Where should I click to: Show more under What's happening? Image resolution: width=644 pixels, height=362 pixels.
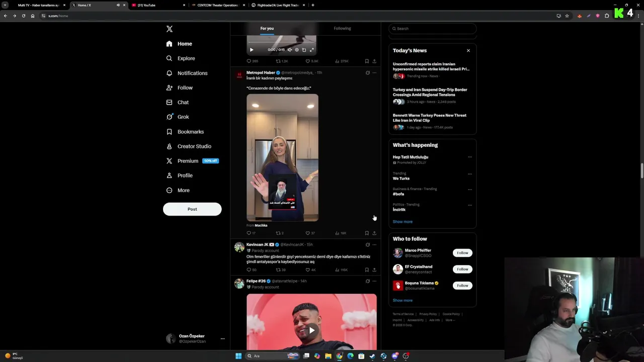403,222
